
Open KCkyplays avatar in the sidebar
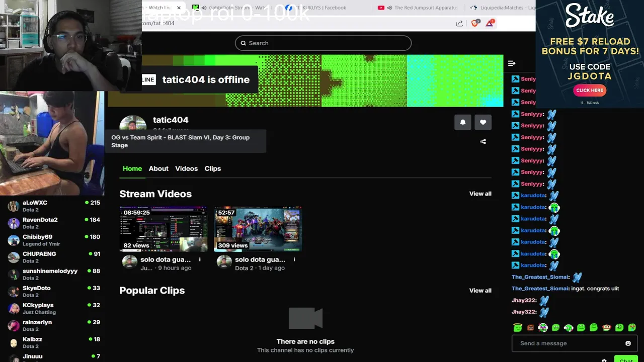tap(14, 309)
